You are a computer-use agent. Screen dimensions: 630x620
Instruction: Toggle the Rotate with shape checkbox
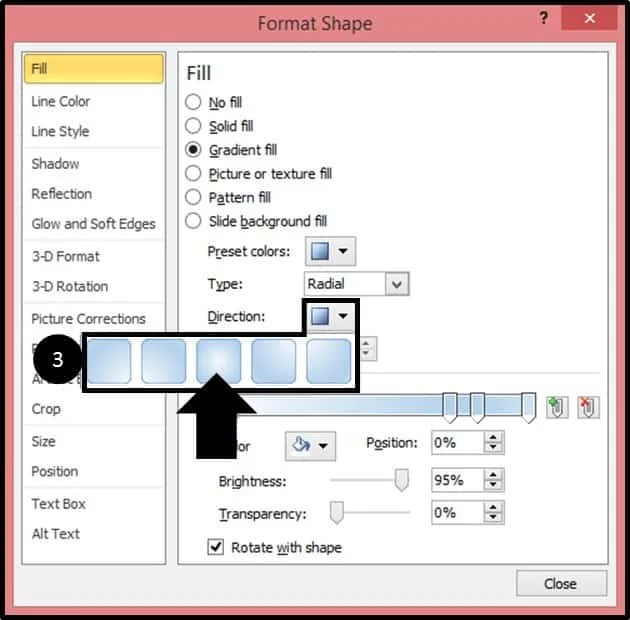coord(216,547)
